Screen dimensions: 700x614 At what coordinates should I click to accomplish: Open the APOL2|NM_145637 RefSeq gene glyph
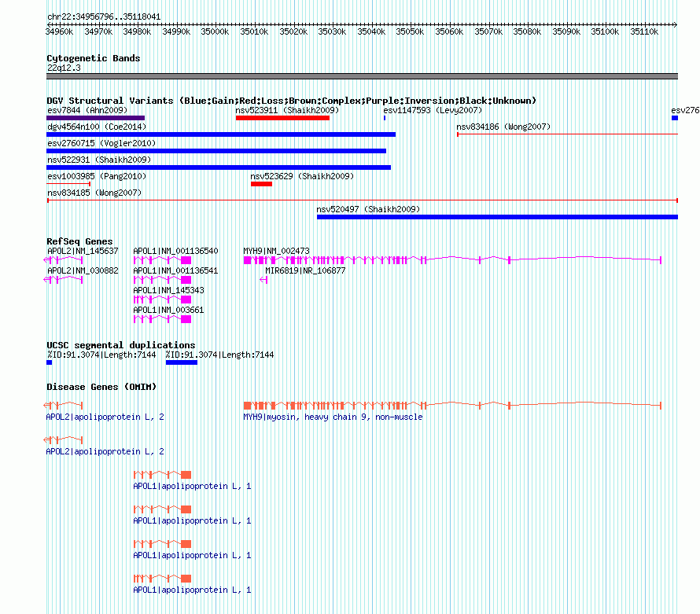point(63,259)
